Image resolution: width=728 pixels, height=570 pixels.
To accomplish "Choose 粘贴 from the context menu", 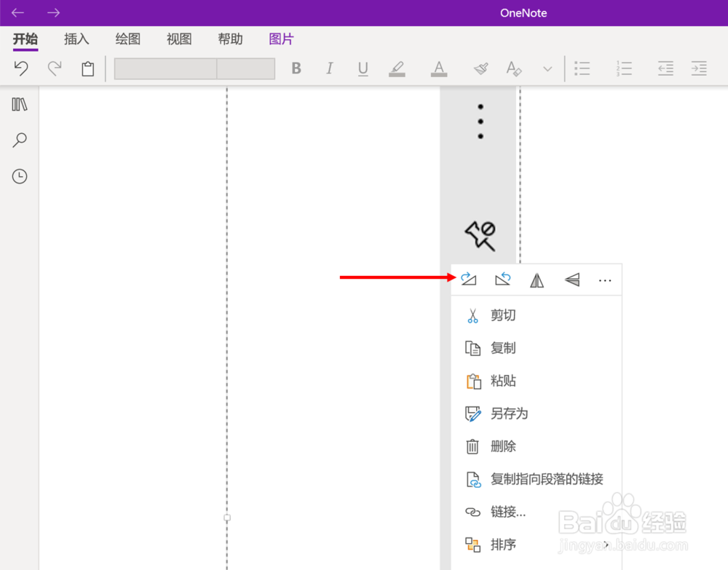I will 537,381.
